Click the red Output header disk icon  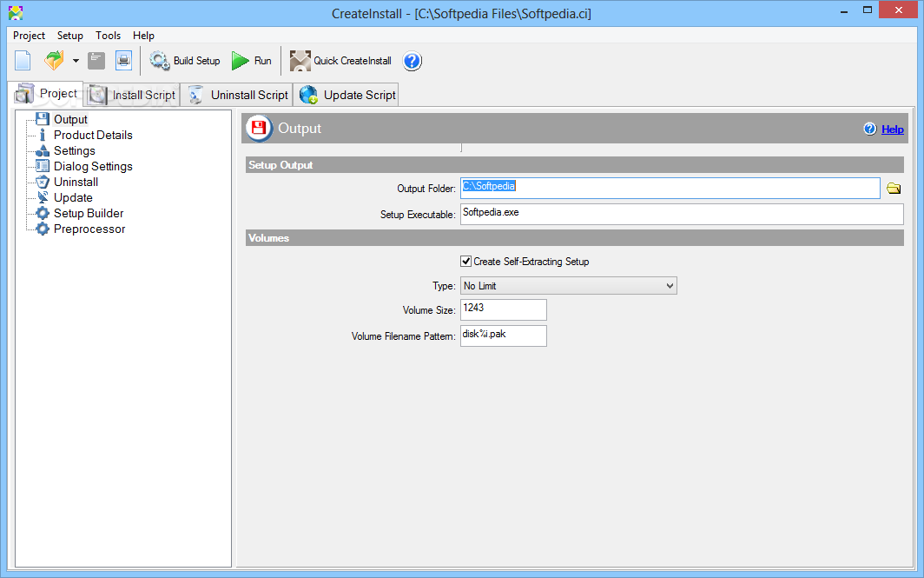[x=260, y=129]
